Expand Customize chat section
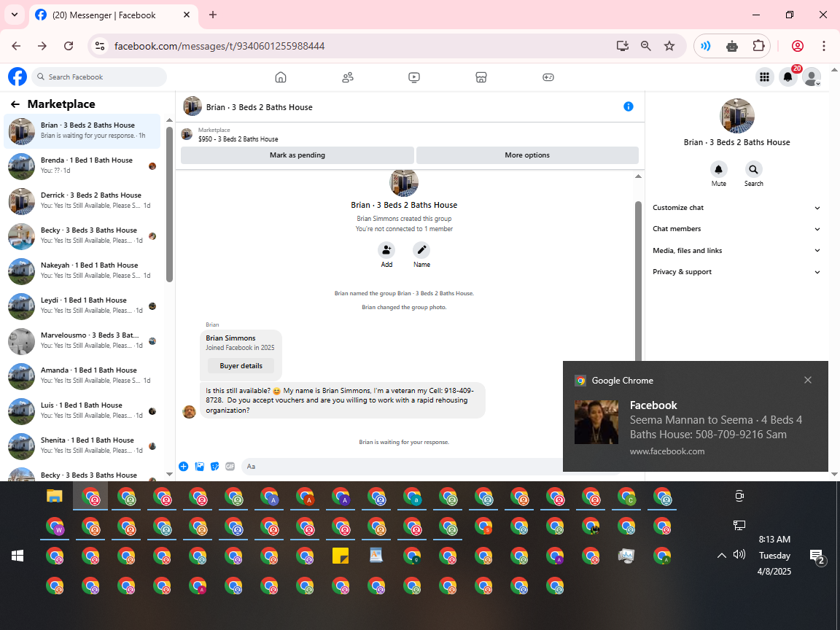This screenshot has width=840, height=630. pyautogui.click(x=736, y=208)
